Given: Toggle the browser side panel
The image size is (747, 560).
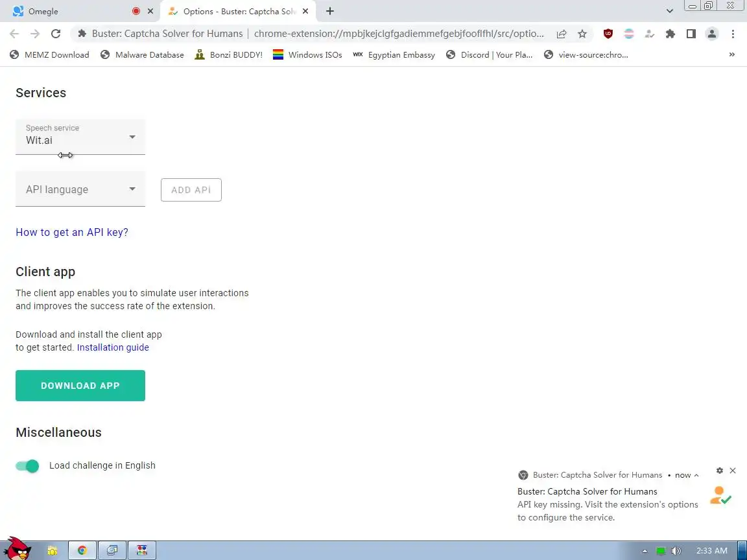Looking at the screenshot, I should [691, 33].
